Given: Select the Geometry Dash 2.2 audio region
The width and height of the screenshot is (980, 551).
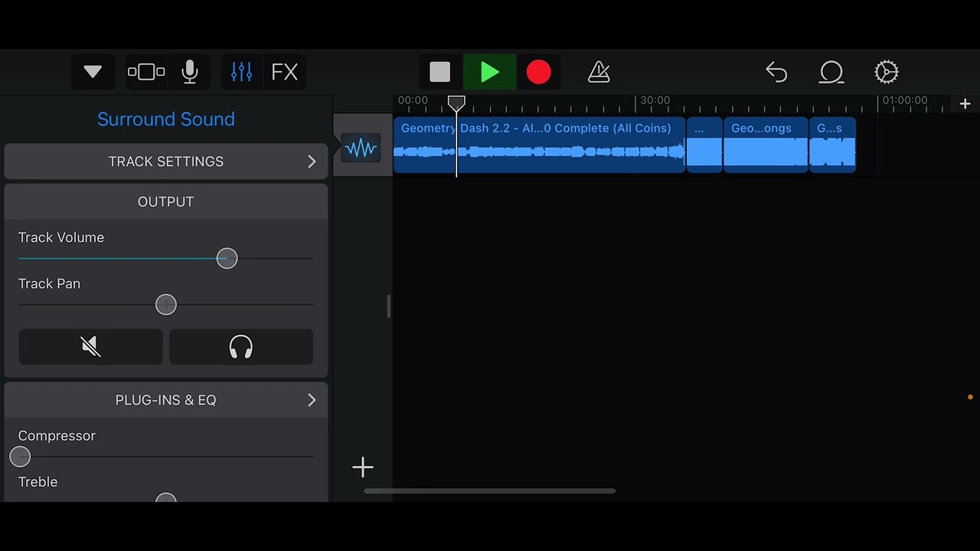Looking at the screenshot, I should pyautogui.click(x=539, y=145).
